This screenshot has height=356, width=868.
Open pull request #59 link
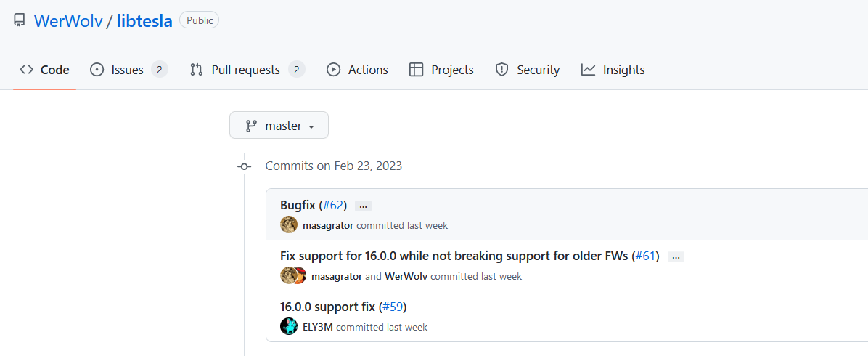coord(393,307)
